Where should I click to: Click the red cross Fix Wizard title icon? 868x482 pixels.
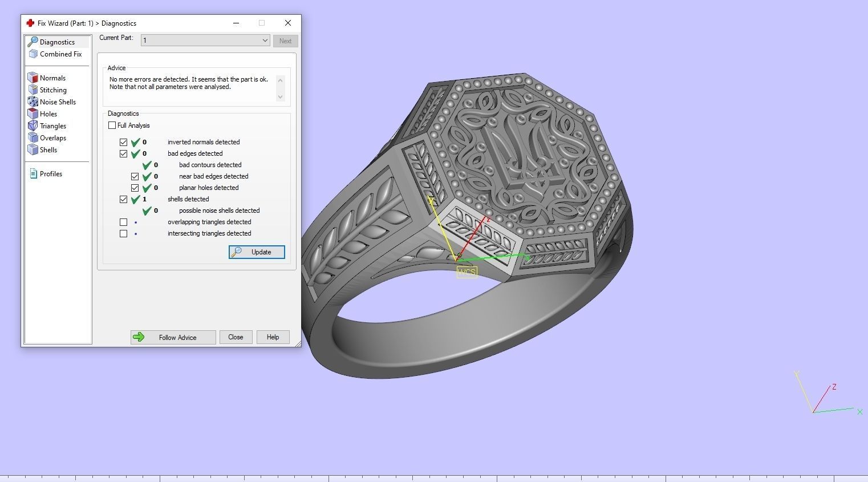[x=30, y=23]
